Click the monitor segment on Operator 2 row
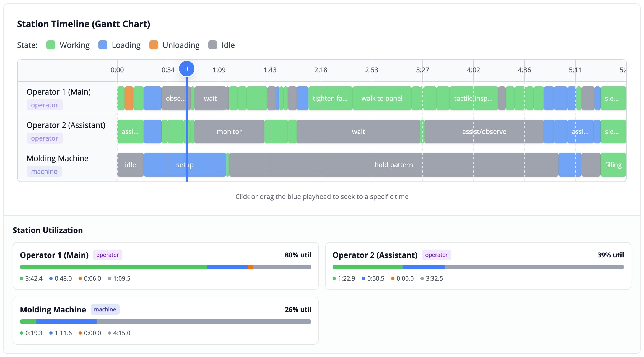The width and height of the screenshot is (644, 357). [229, 131]
